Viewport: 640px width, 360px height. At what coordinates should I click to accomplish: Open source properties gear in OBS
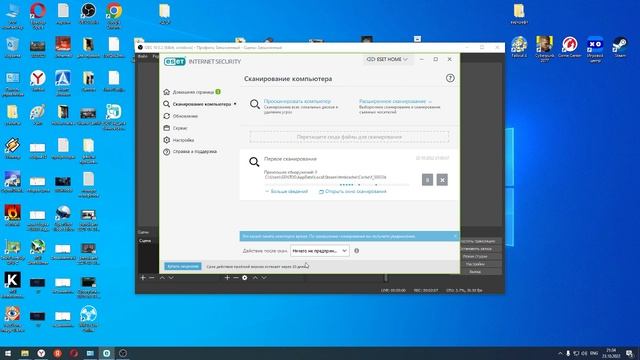click(x=244, y=278)
